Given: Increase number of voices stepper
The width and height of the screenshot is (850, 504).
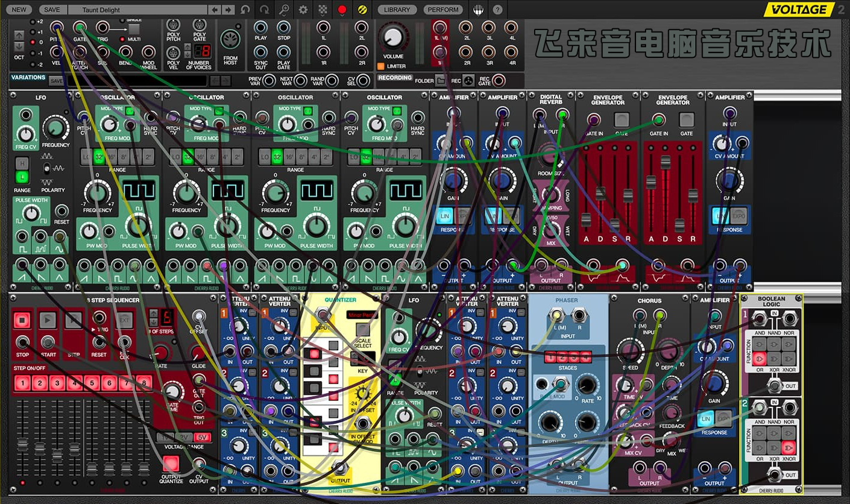Looking at the screenshot, I should coord(187,47).
